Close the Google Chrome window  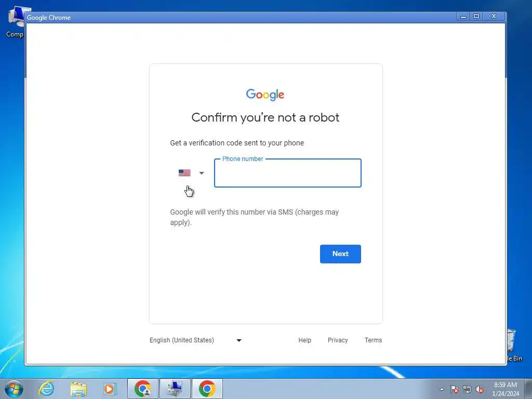tap(494, 16)
